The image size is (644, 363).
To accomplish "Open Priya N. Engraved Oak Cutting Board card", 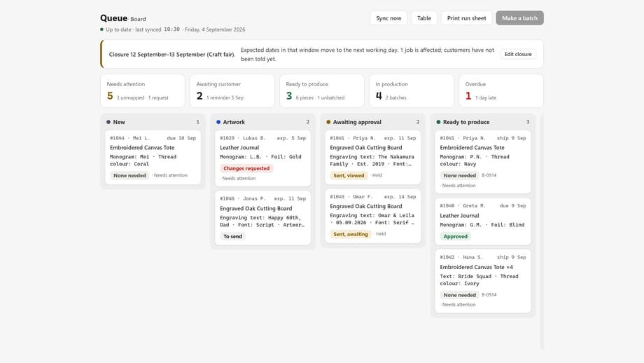I will pos(373,157).
